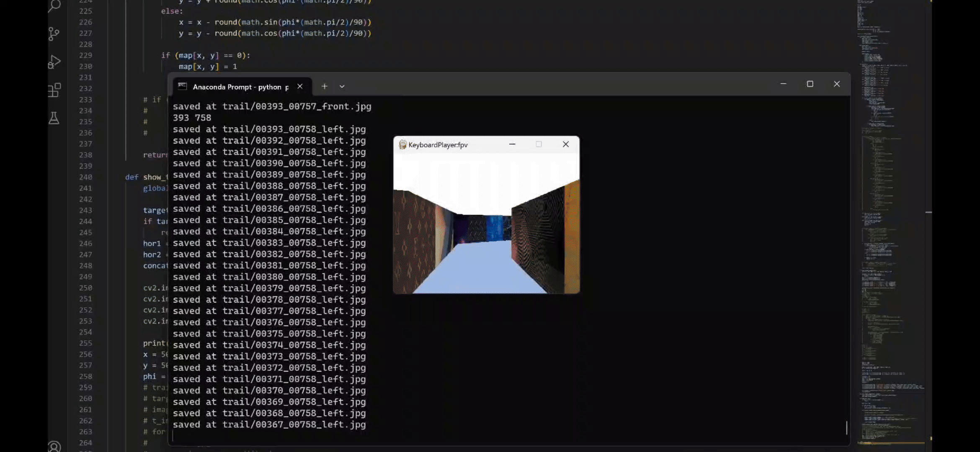Open the Testing flask view
Image resolution: width=980 pixels, height=452 pixels.
coord(54,118)
